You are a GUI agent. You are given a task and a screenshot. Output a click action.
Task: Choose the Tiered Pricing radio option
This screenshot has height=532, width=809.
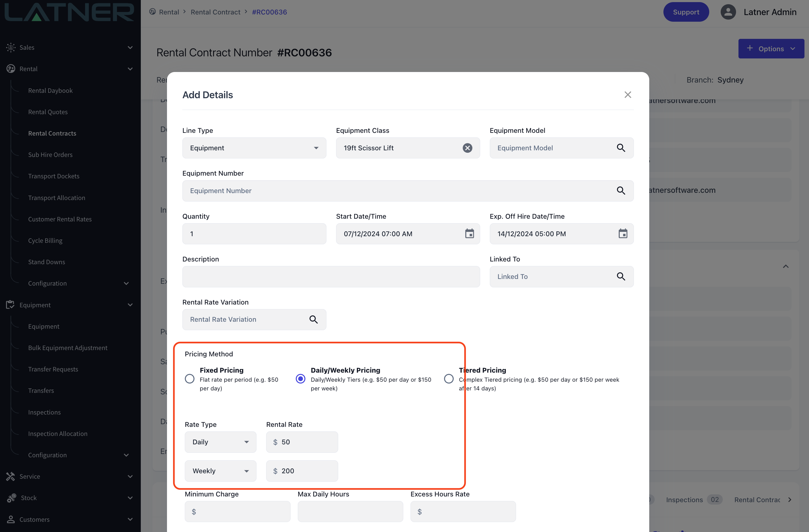(x=449, y=378)
